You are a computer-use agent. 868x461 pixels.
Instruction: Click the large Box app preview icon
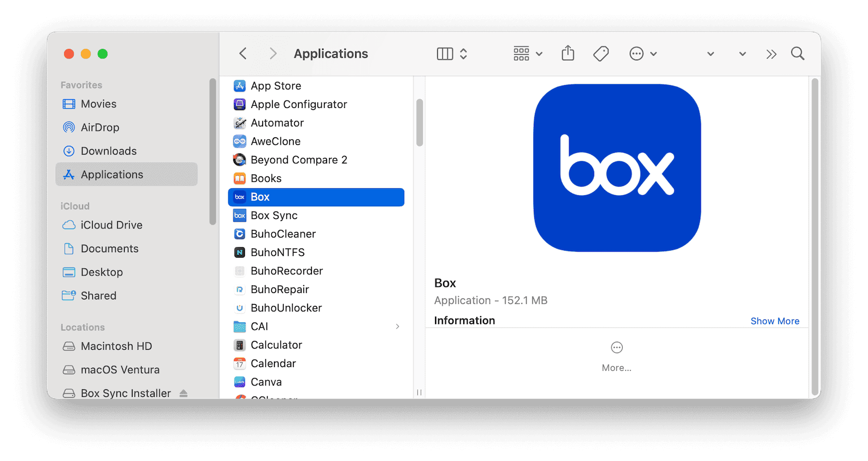617,168
